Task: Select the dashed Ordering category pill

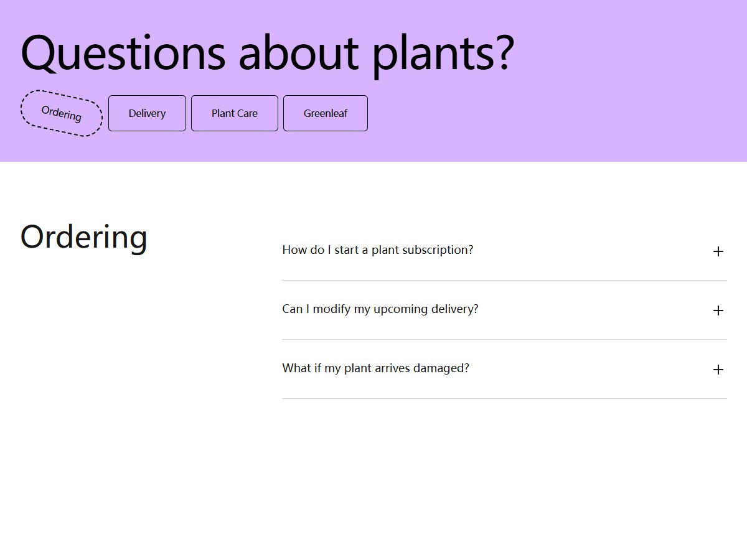Action: [62, 113]
